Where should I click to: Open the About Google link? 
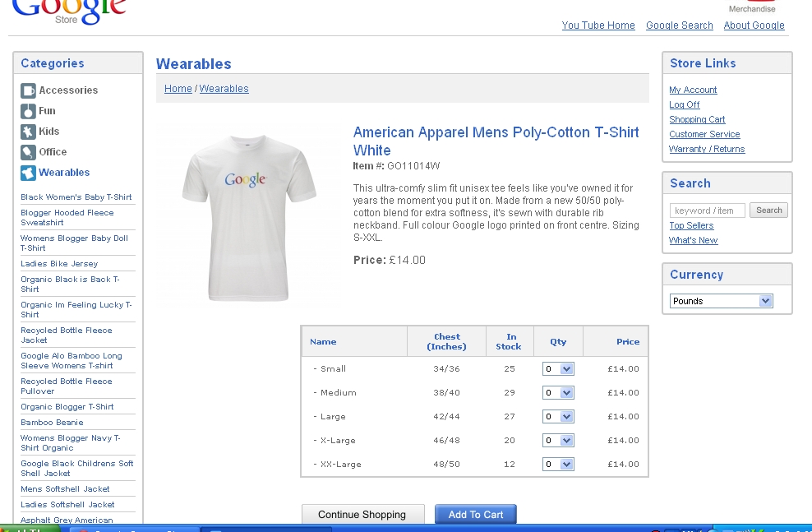click(x=754, y=25)
